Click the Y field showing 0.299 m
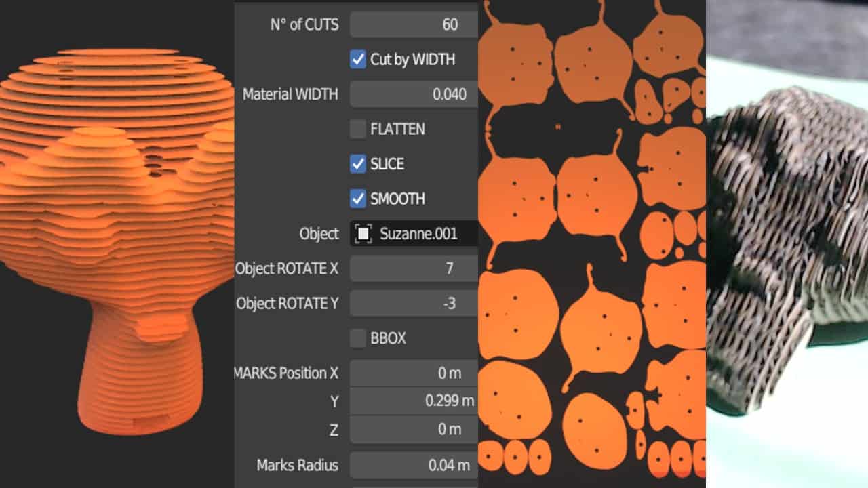 (x=414, y=401)
